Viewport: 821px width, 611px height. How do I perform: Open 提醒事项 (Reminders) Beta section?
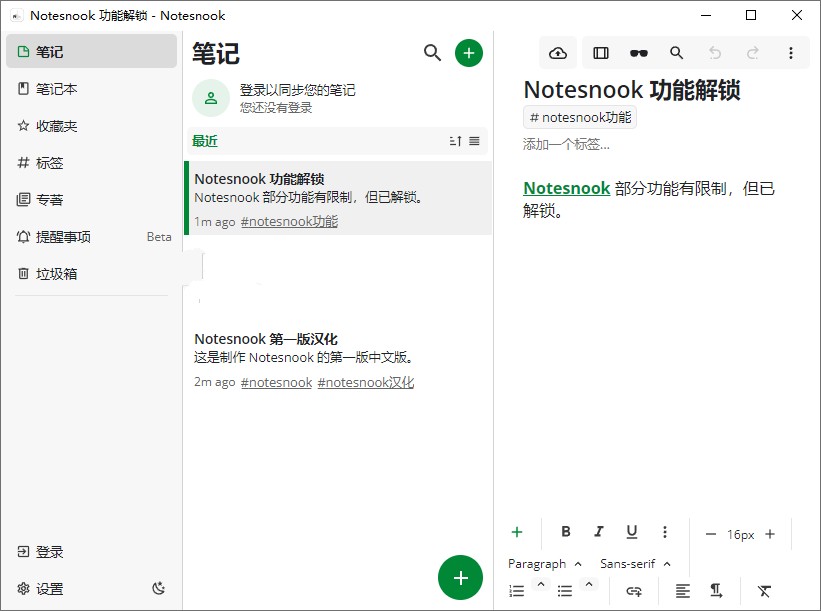pyautogui.click(x=91, y=237)
